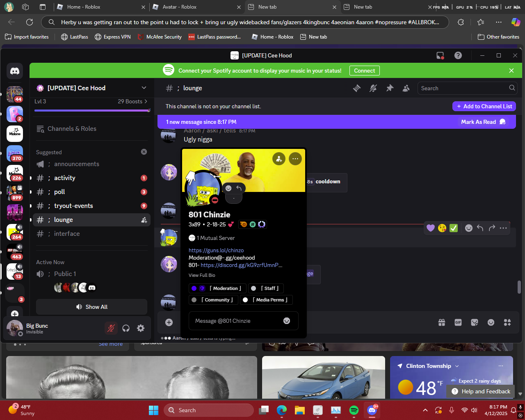Image resolution: width=525 pixels, height=420 pixels.
Task: Unmute microphone in user panel
Action: [111, 328]
